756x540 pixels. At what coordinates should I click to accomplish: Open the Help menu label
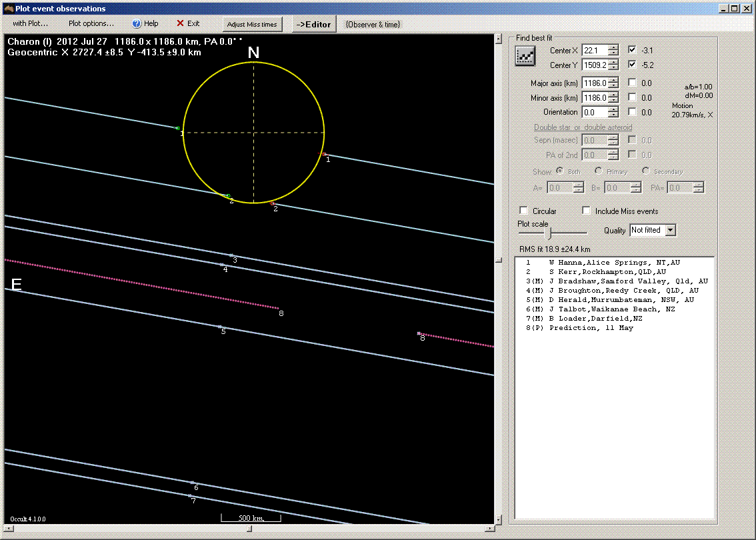[151, 23]
